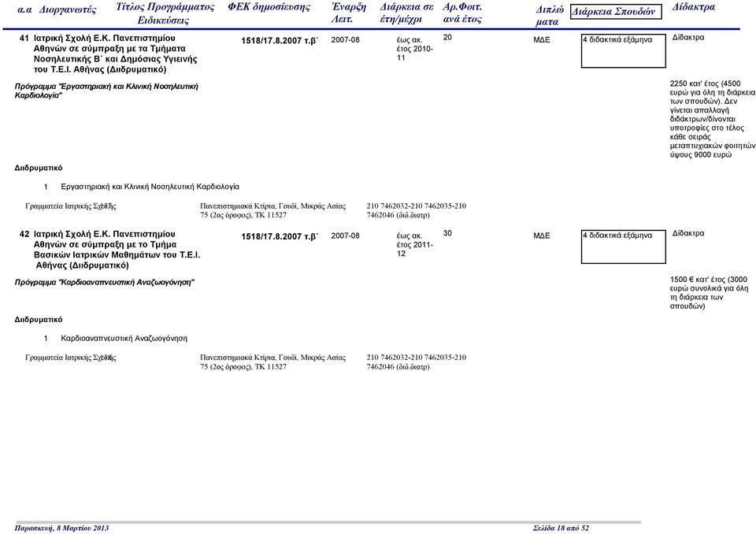
Task: Click specialization "1 Εργαστηριακή και Κλινική Νοσηλευτική Καρδιολογία"
Action: [141, 187]
